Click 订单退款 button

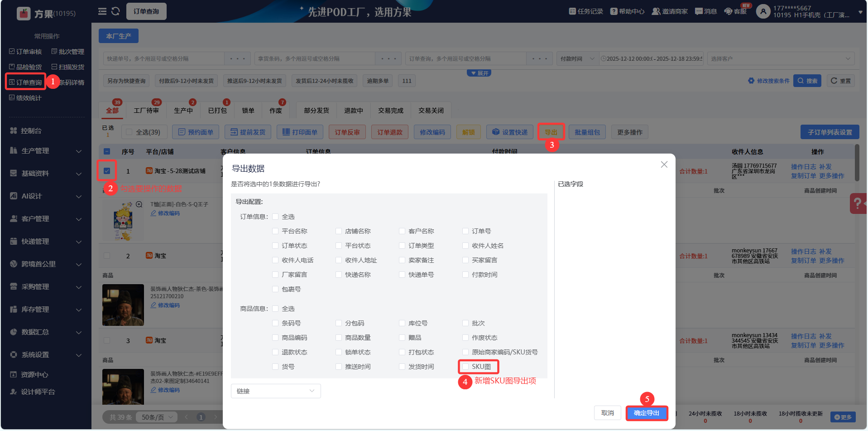pos(390,132)
